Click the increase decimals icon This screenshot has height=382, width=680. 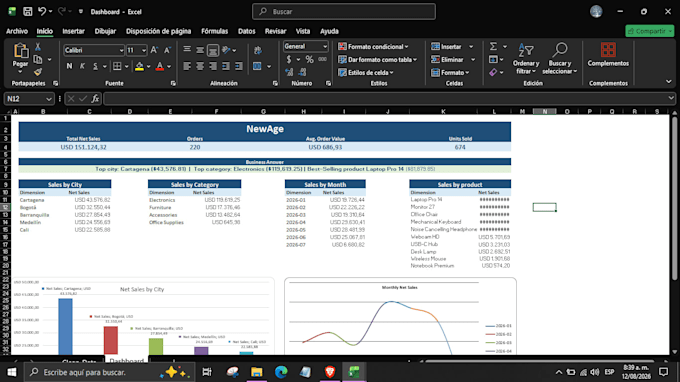click(x=289, y=72)
